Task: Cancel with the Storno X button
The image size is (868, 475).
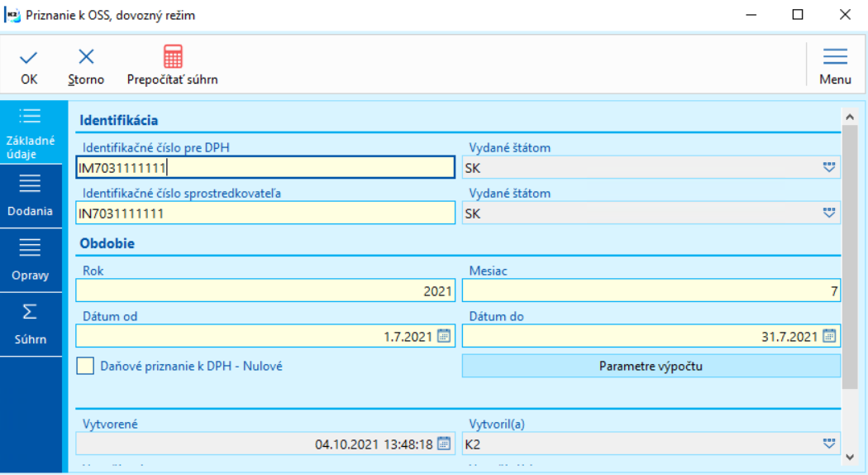Action: tap(86, 66)
